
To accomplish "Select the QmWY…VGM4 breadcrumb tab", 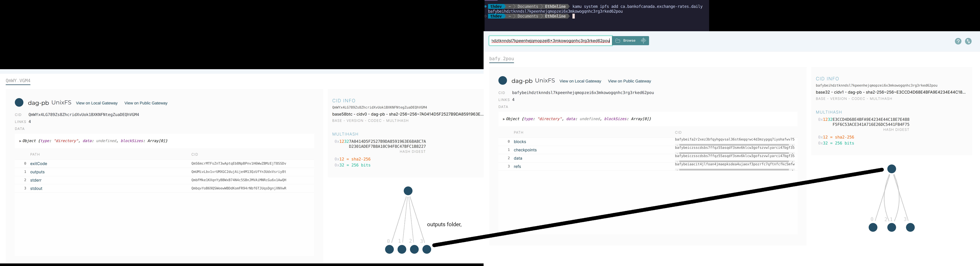I will pos(18,81).
